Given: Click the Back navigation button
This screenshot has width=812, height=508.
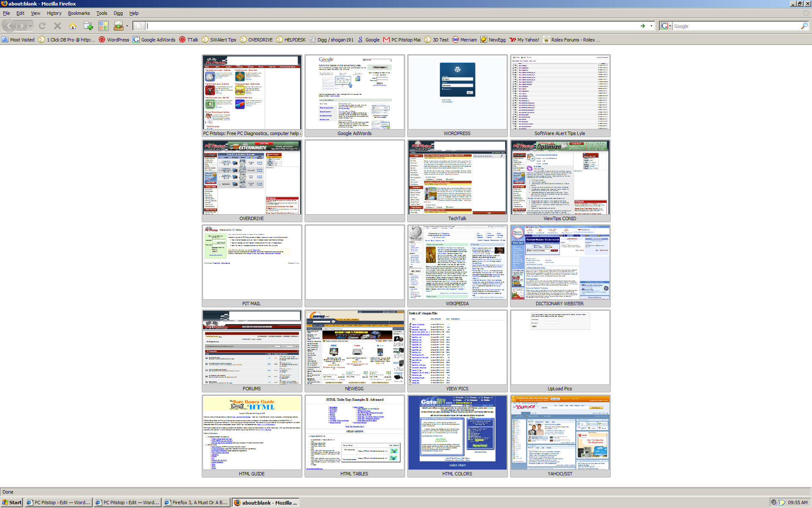Looking at the screenshot, I should point(9,26).
